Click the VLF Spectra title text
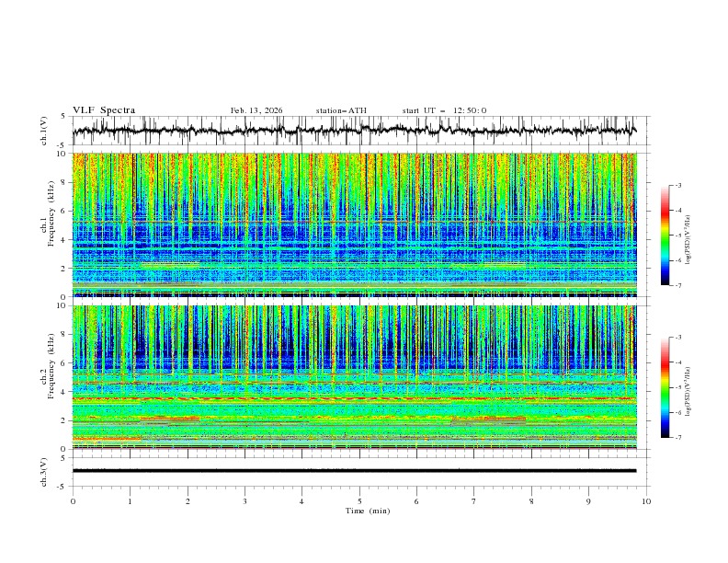The width and height of the screenshot is (728, 563). coord(104,110)
